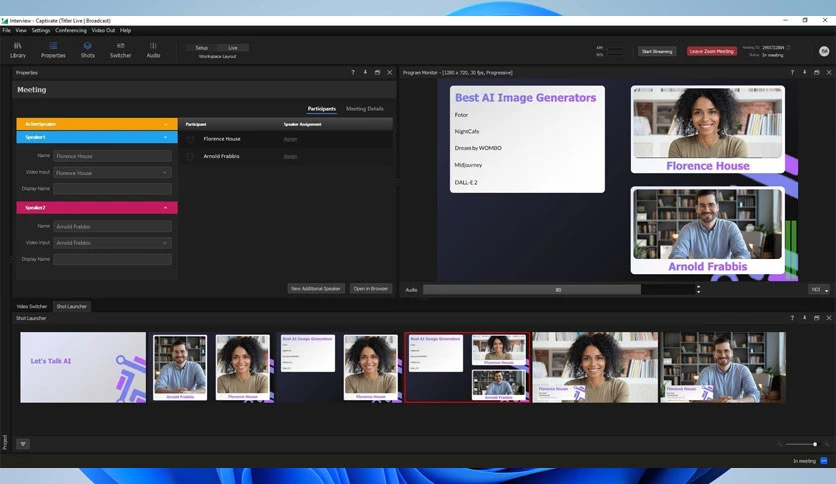
Task: Click the user profile avatar icon
Action: click(824, 51)
